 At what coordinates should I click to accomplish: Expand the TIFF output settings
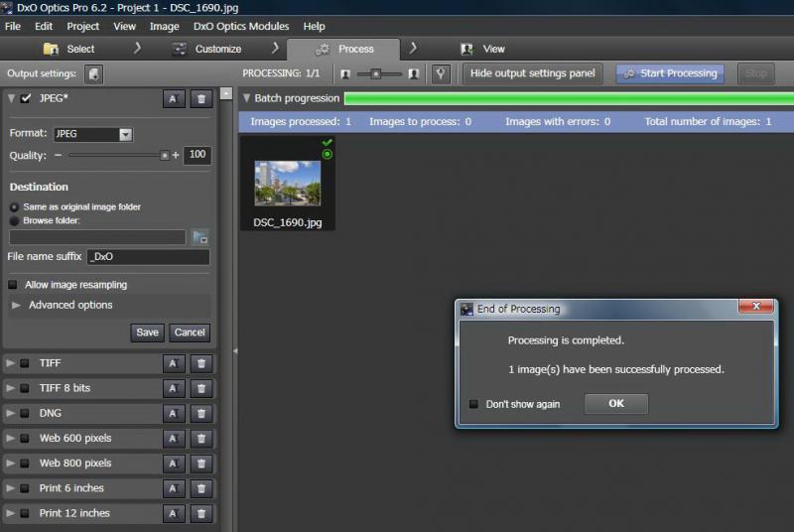point(10,363)
